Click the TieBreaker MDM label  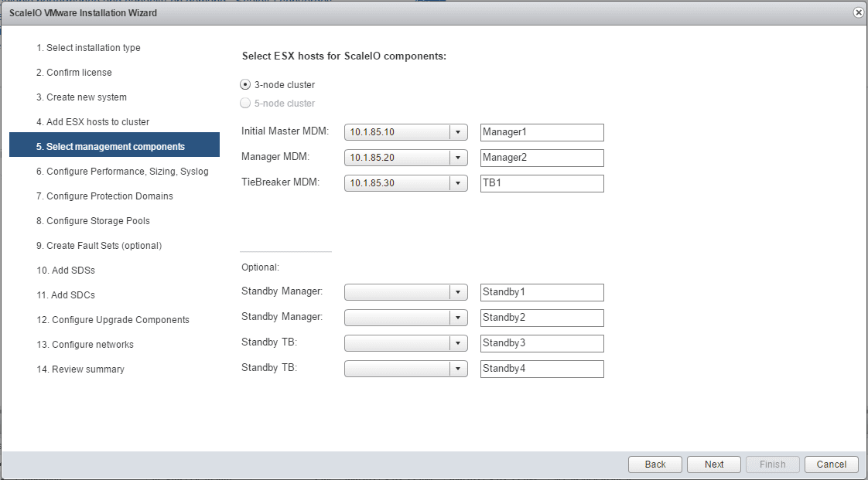[x=281, y=182]
